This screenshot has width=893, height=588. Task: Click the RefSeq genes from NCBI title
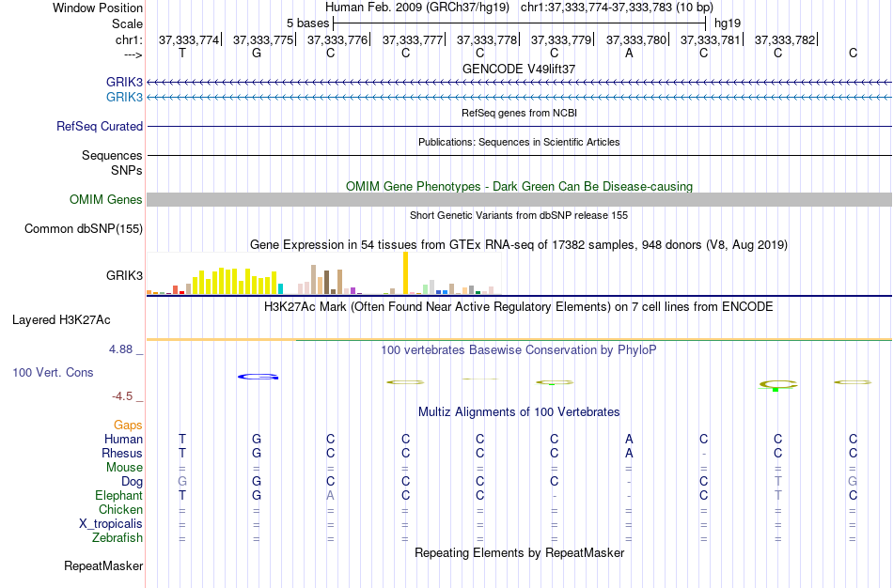(519, 113)
